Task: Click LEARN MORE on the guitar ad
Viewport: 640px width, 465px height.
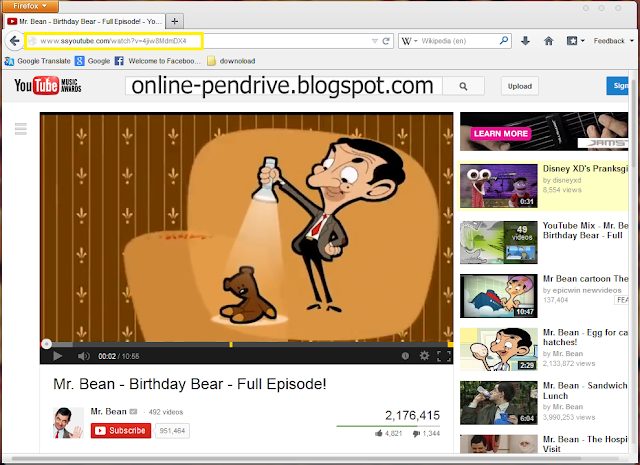Action: click(x=501, y=133)
